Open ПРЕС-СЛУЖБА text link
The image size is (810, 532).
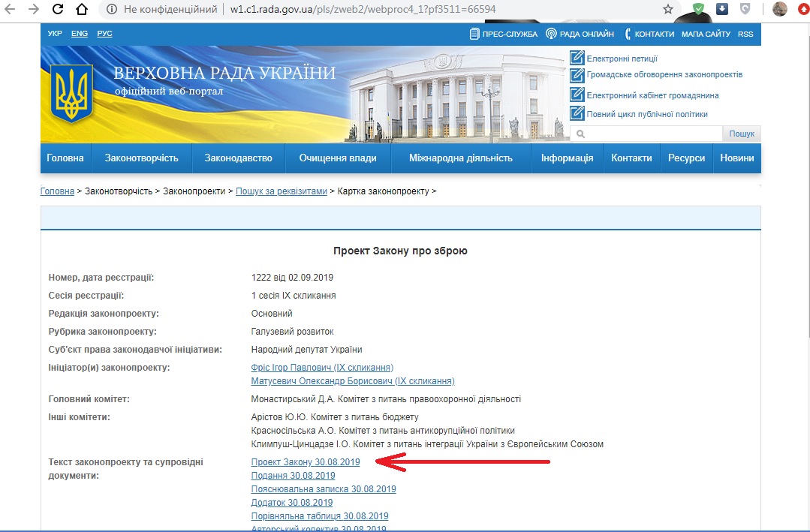pos(510,34)
